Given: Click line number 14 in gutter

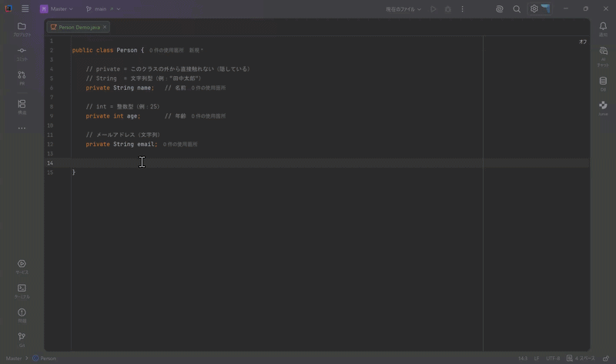Looking at the screenshot, I should click(x=50, y=163).
